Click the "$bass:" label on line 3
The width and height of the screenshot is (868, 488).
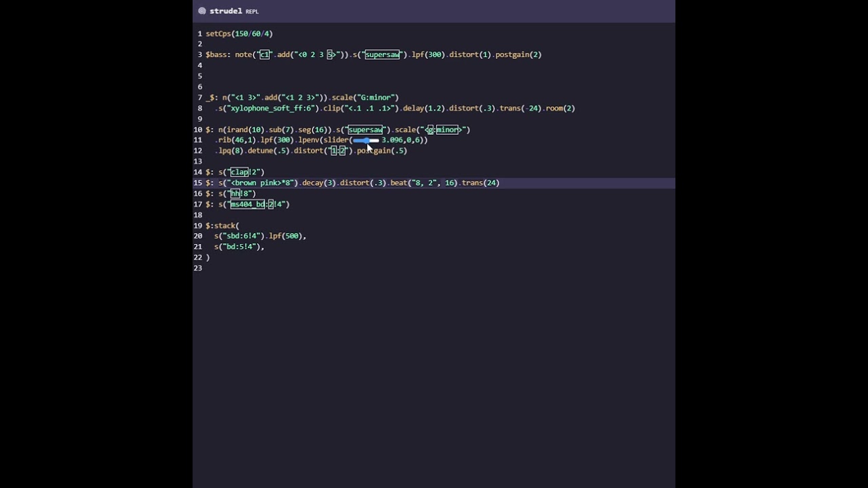[x=218, y=54]
